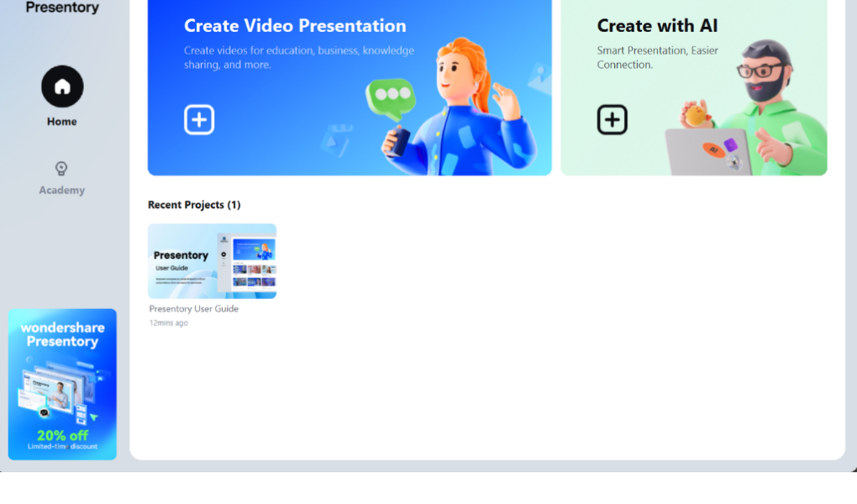857x504 pixels.
Task: Click the Create Video Presentation heading
Action: (x=295, y=26)
